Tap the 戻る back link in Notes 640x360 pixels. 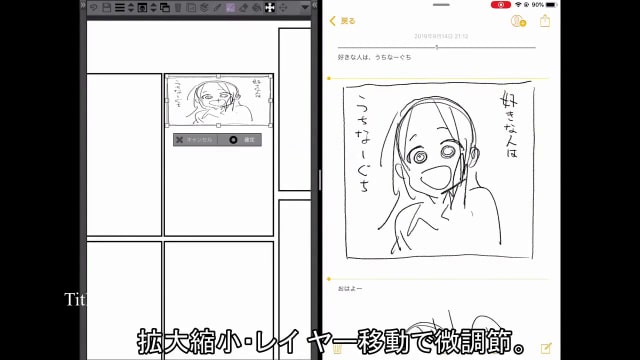coord(342,21)
